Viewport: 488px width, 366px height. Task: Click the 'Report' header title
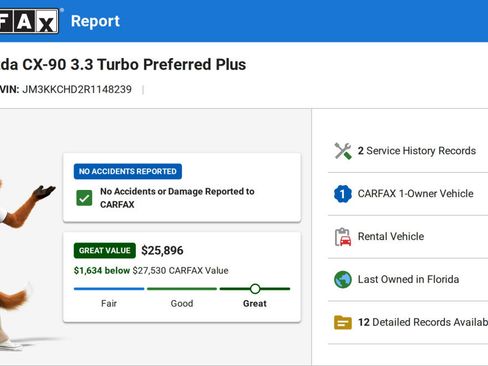coord(95,21)
